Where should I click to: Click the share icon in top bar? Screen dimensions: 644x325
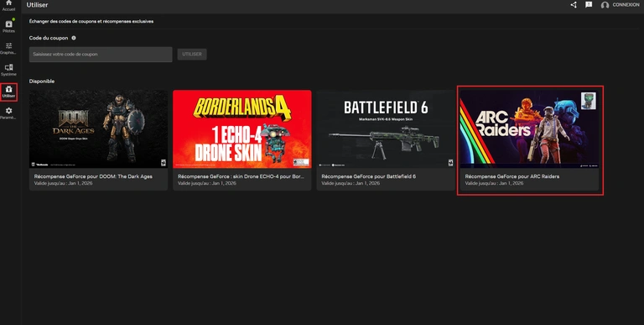pos(574,5)
